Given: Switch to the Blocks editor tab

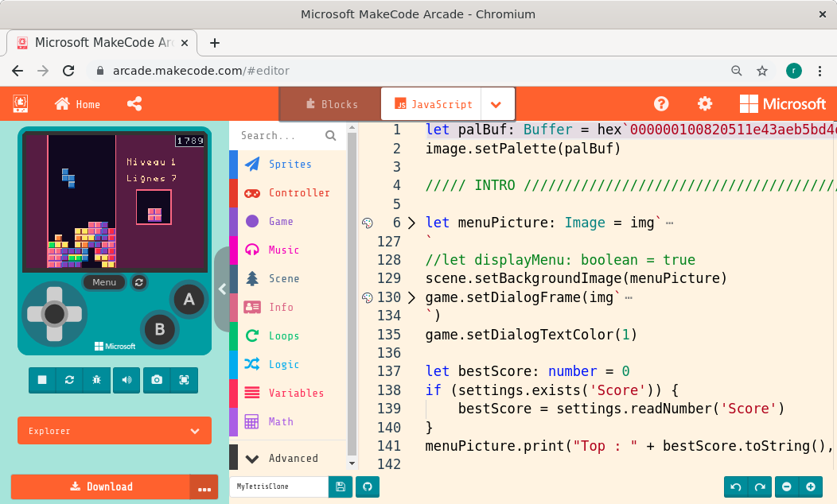Looking at the screenshot, I should (331, 104).
